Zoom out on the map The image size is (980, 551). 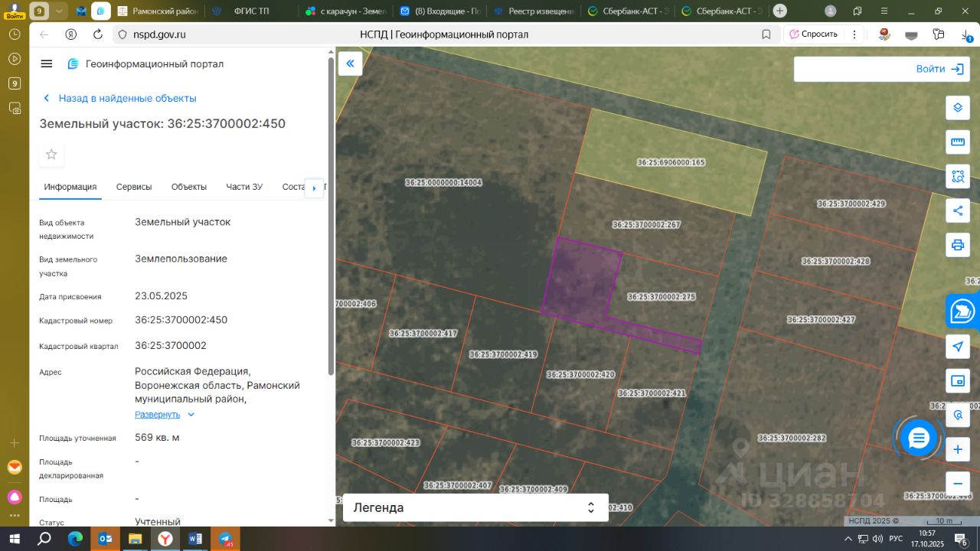(x=957, y=484)
